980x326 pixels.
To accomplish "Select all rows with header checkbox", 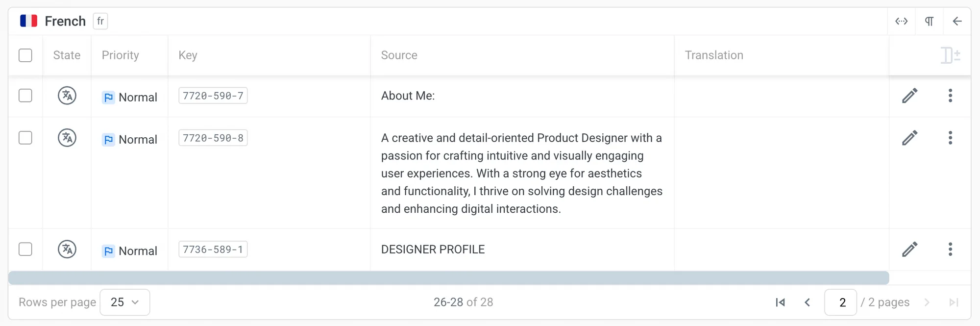I will 25,55.
